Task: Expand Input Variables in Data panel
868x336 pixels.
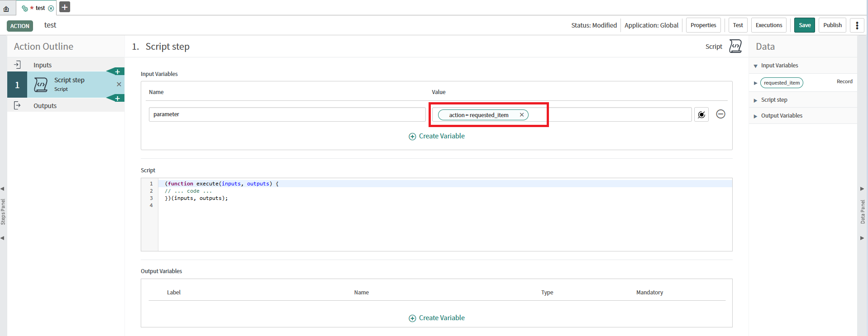Action: pyautogui.click(x=755, y=66)
